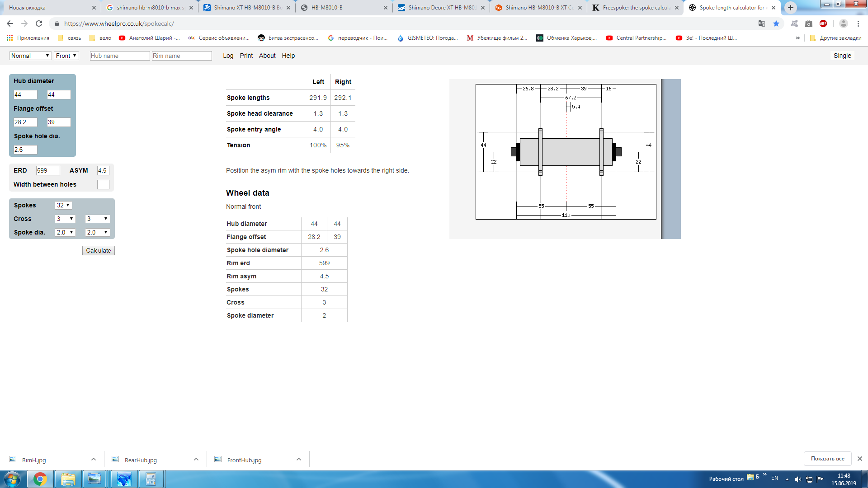Expand the RimH.jpg download options chevron

tap(94, 460)
